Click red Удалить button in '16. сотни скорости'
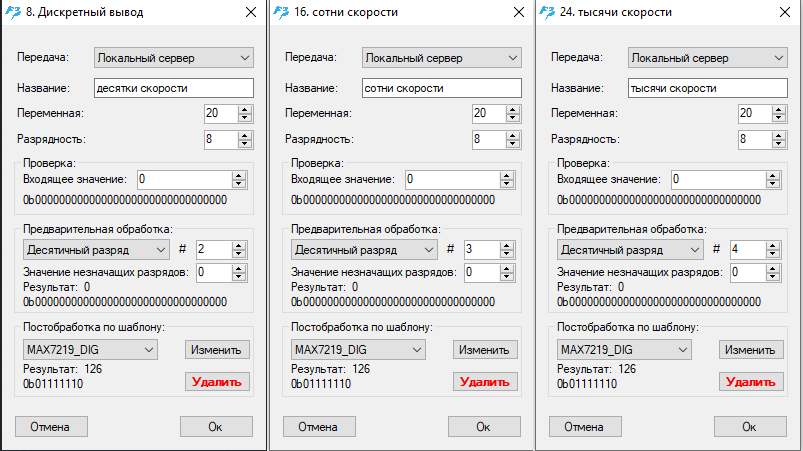803x451 pixels. pos(485,382)
